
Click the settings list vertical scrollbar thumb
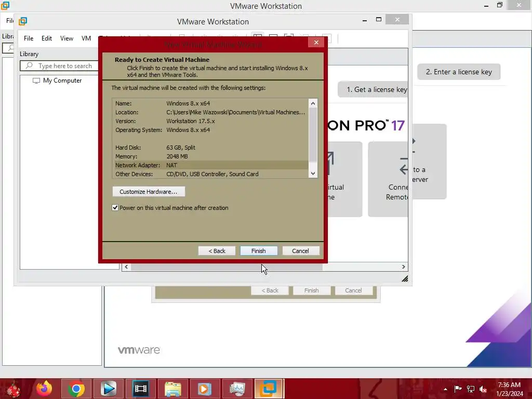[x=313, y=135]
